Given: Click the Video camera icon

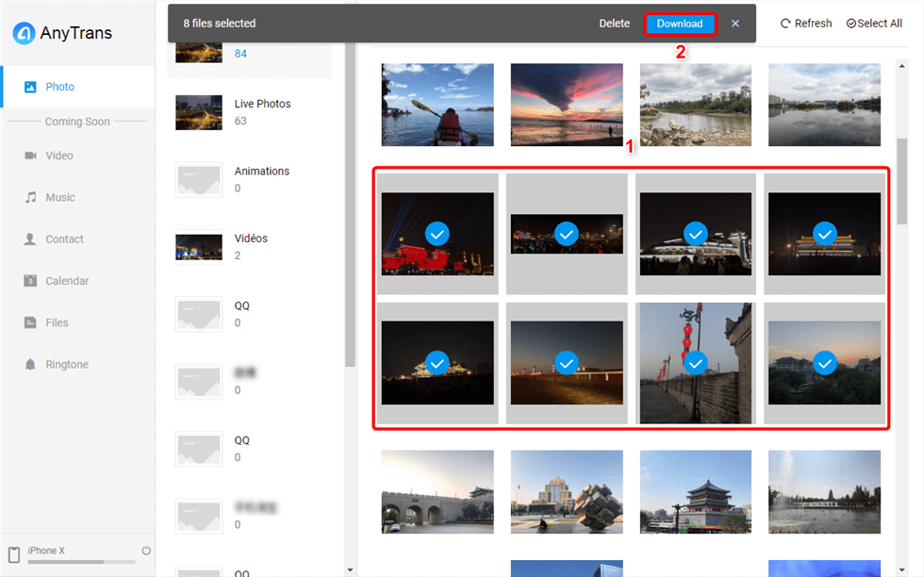Looking at the screenshot, I should (x=30, y=156).
